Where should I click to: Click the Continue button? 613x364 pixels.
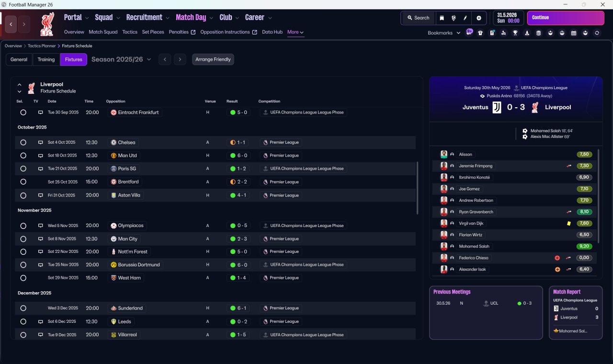click(566, 18)
